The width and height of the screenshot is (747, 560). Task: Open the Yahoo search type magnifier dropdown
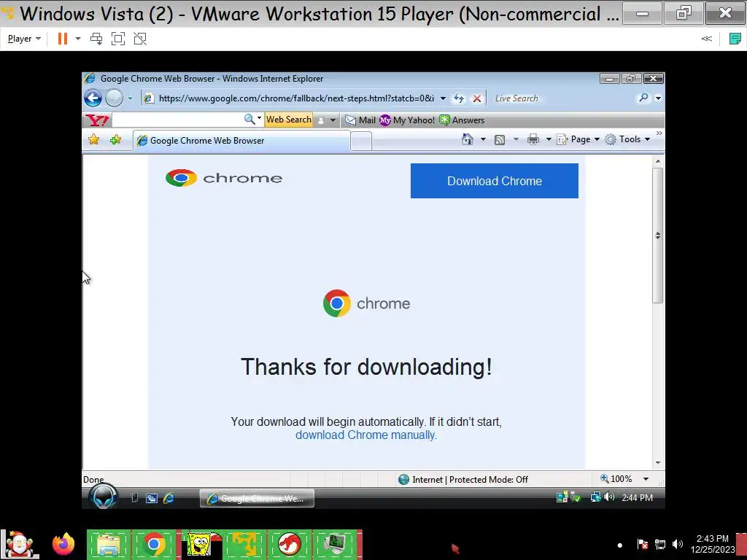pos(252,119)
